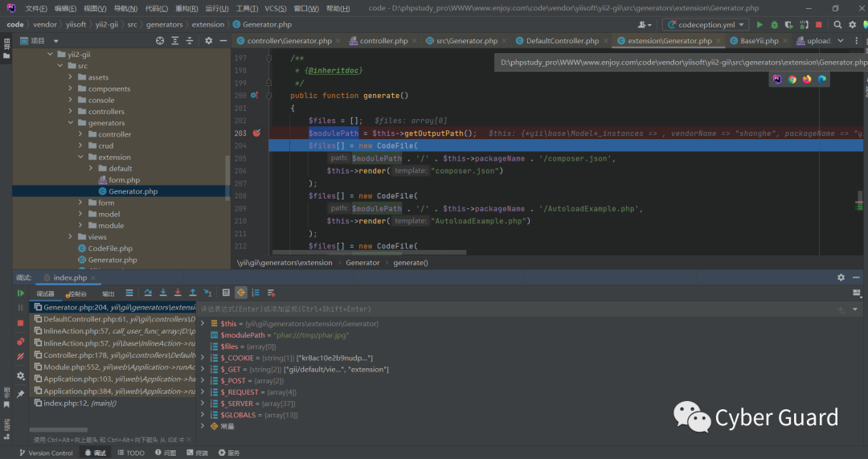Click the green debug bug icon in top toolbar
Screen dimensions: 868x459
click(774, 25)
